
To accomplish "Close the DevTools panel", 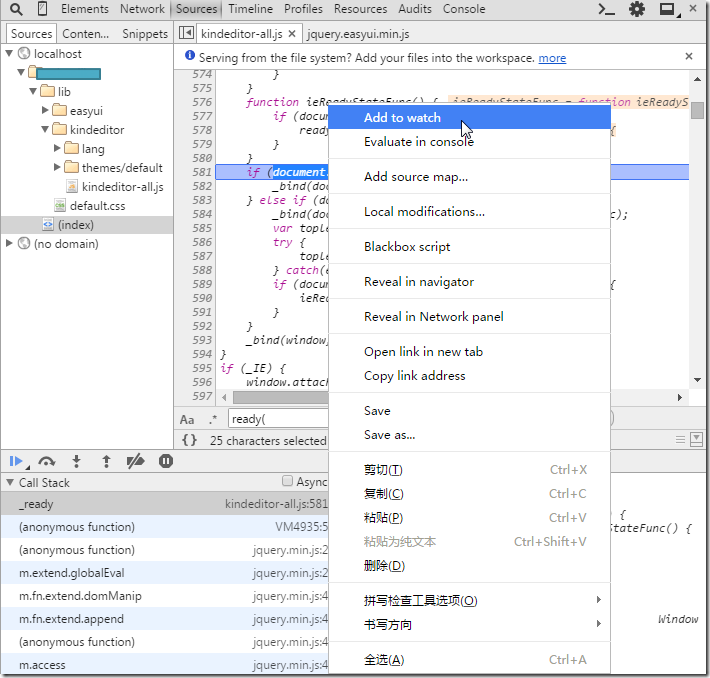I will [x=693, y=8].
